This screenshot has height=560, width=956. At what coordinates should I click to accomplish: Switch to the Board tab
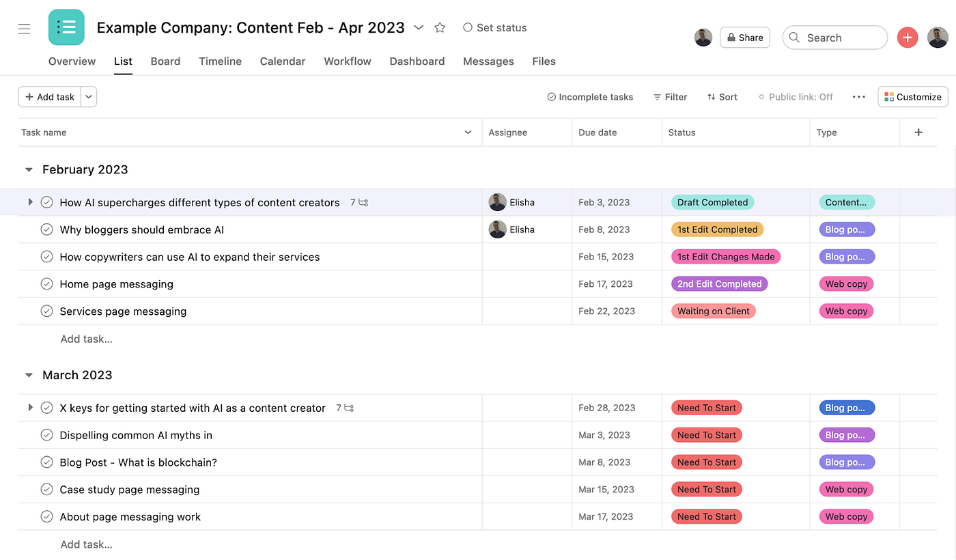click(x=165, y=61)
